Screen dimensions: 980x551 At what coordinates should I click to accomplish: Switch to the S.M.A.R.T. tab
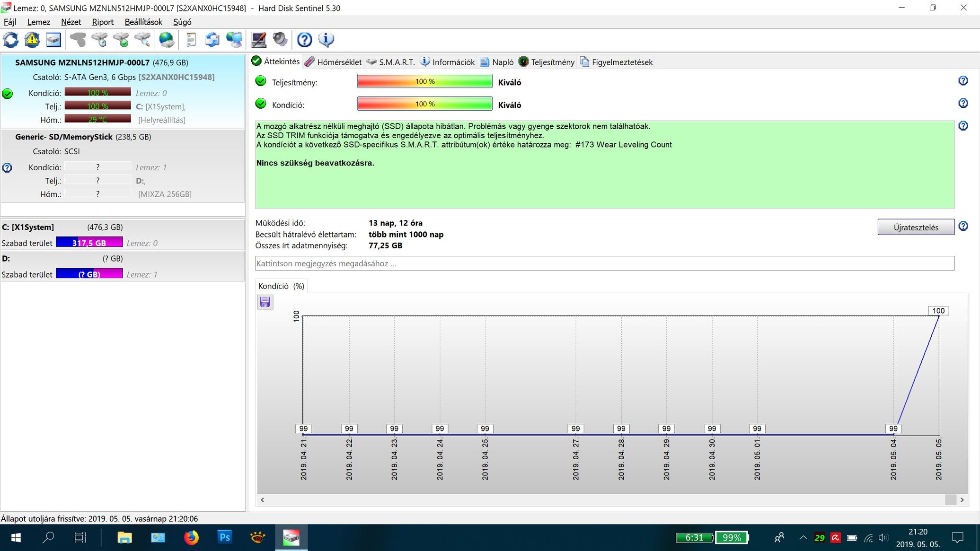coord(391,62)
